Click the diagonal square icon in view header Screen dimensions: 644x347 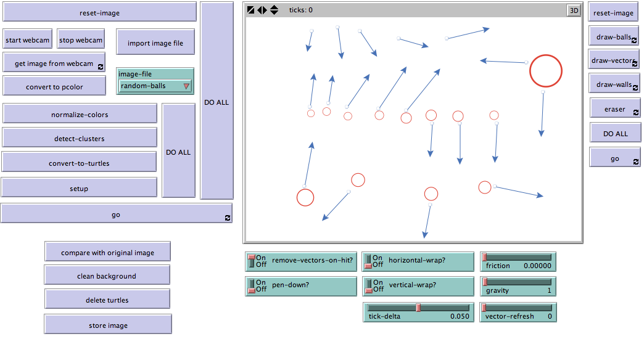(250, 10)
